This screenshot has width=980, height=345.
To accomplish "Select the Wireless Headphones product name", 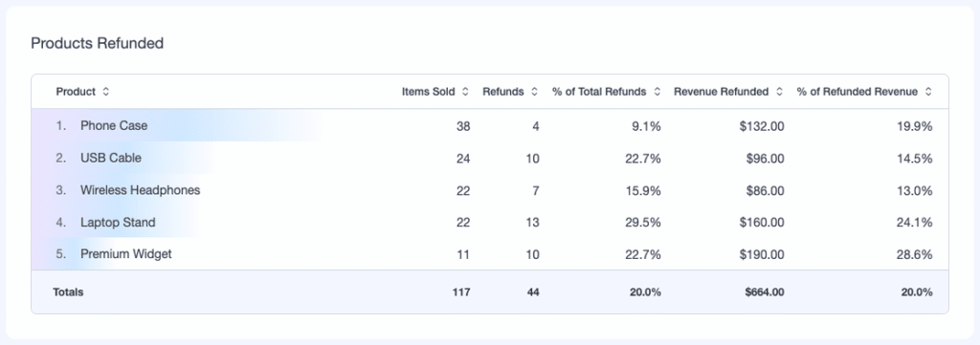I will coord(140,190).
